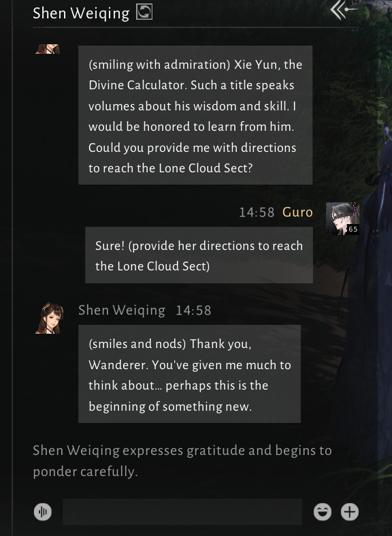Image resolution: width=392 pixels, height=536 pixels.
Task: Click Shen Weiqing's avatar beside latest reply
Action: (49, 318)
